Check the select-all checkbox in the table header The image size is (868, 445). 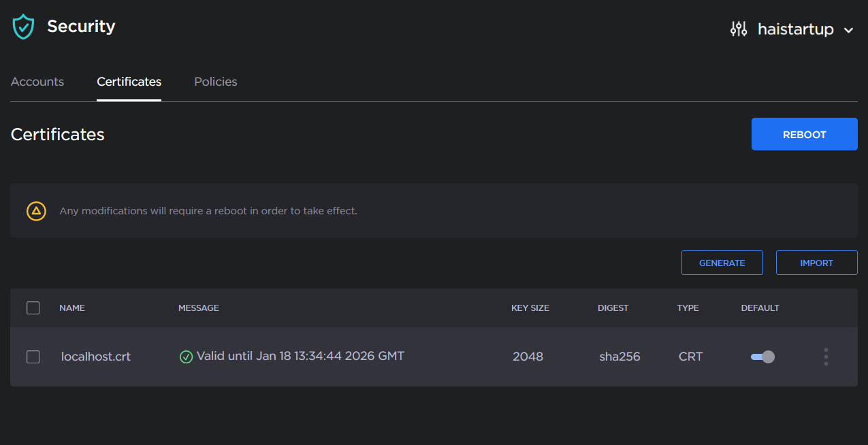33,308
